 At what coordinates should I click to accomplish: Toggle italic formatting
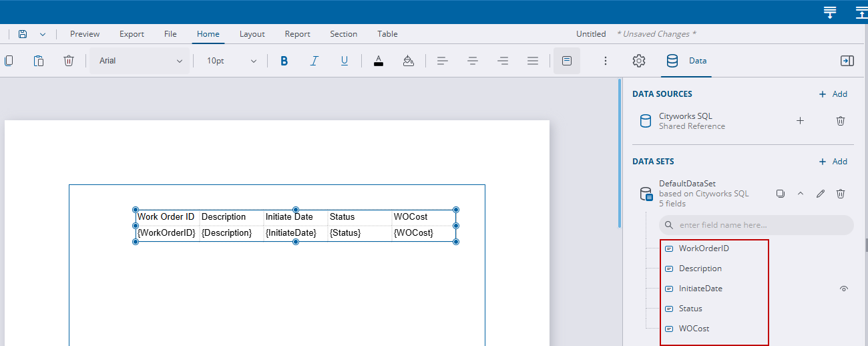click(x=314, y=61)
